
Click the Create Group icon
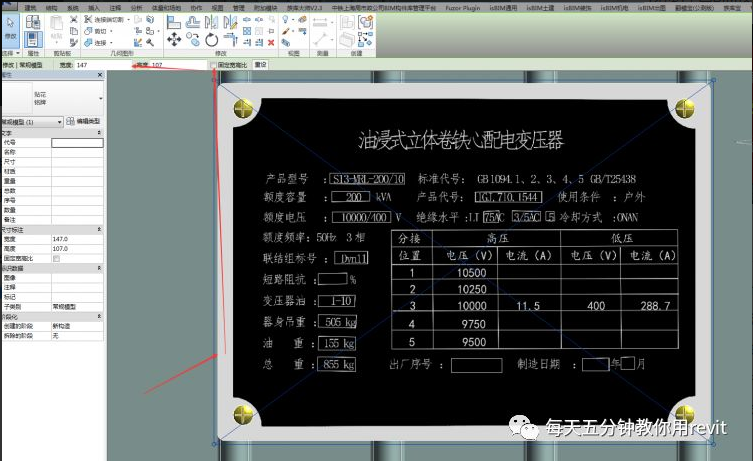365,22
